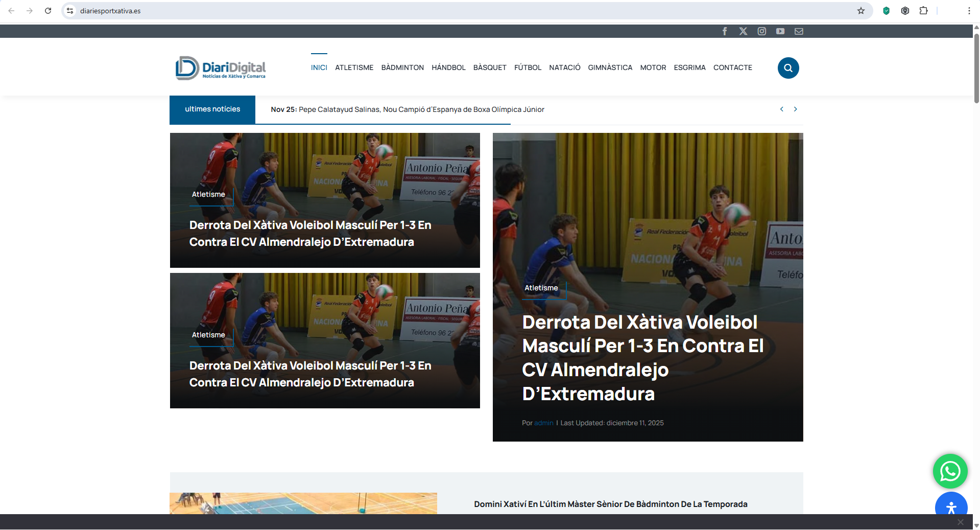
Task: Open the Instagram social icon
Action: pyautogui.click(x=761, y=31)
